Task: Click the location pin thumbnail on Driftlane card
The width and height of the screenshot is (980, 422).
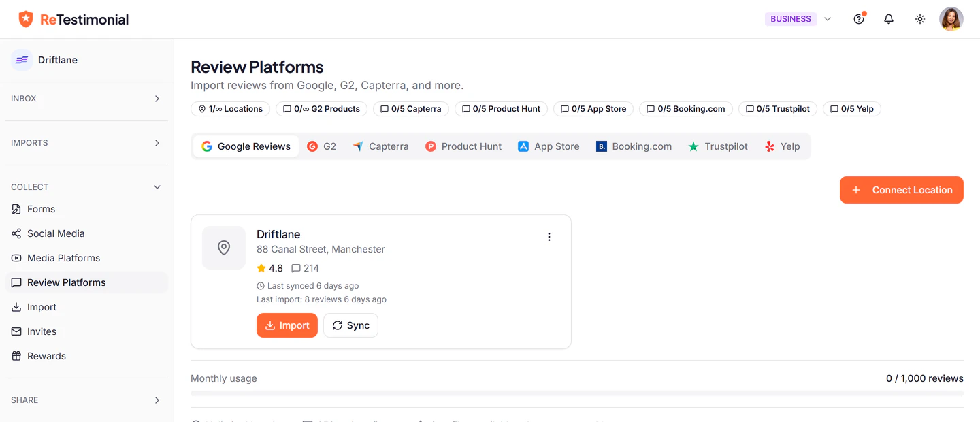Action: (x=224, y=248)
